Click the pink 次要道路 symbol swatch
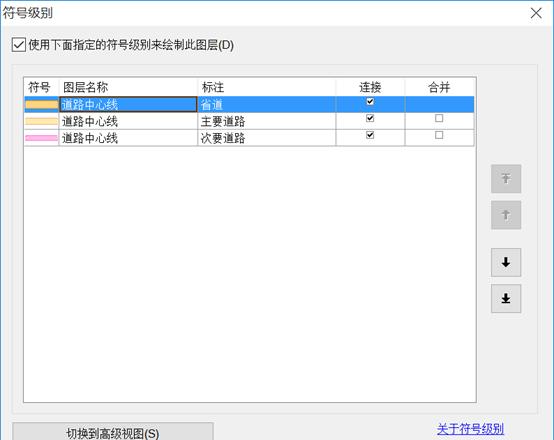The width and height of the screenshot is (554, 440). click(x=41, y=138)
